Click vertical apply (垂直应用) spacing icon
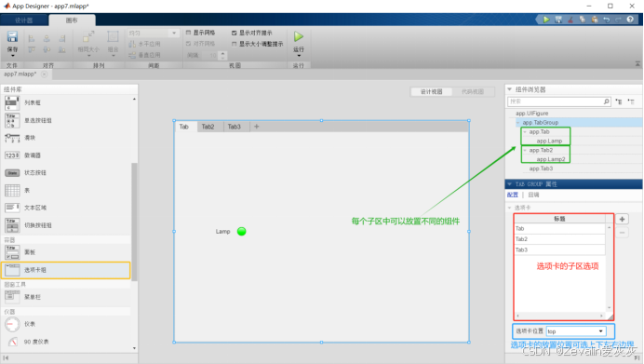Screen dimensions: 644x364 tap(132, 55)
